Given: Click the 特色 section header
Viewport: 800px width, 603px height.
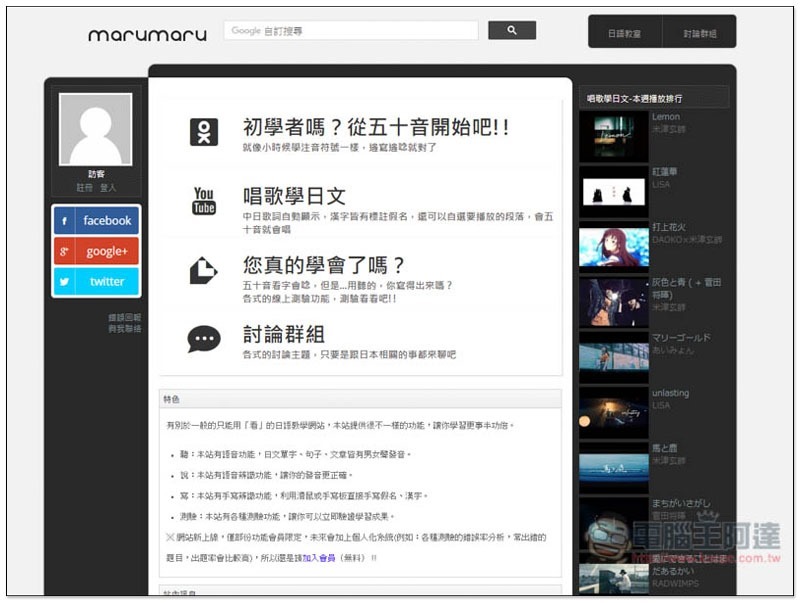Looking at the screenshot, I should 360,399.
